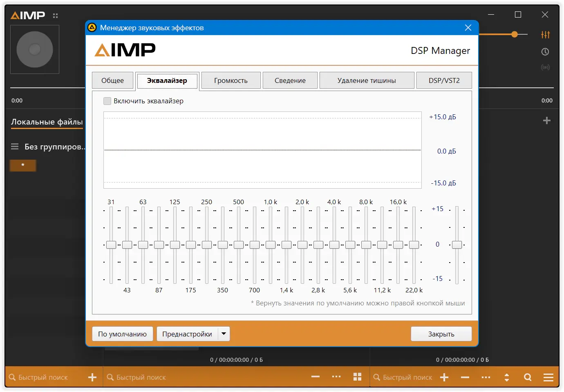Click the sort up-down arrows icon
The image size is (564, 392).
(x=507, y=377)
